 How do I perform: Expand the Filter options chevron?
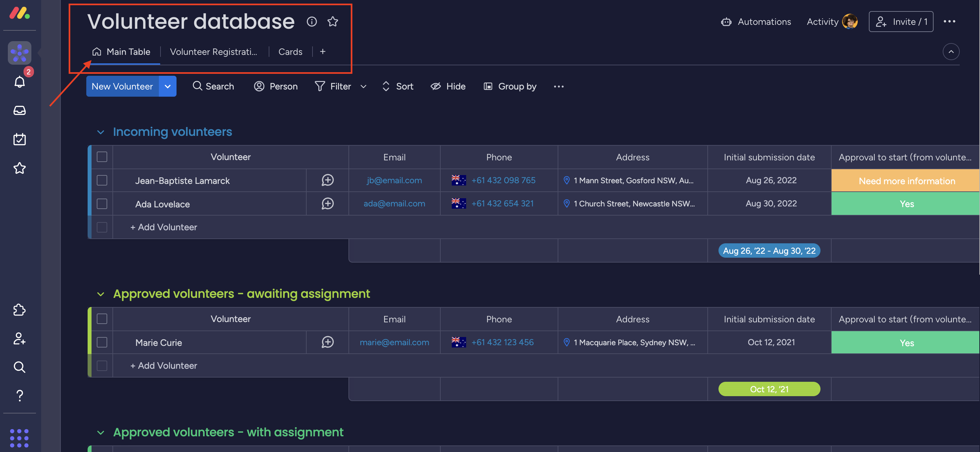pyautogui.click(x=363, y=87)
